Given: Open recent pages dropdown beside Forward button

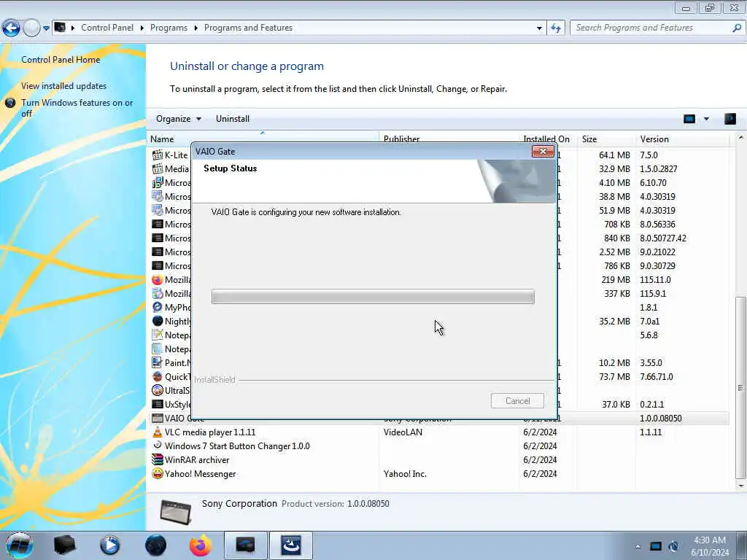Looking at the screenshot, I should click(46, 28).
